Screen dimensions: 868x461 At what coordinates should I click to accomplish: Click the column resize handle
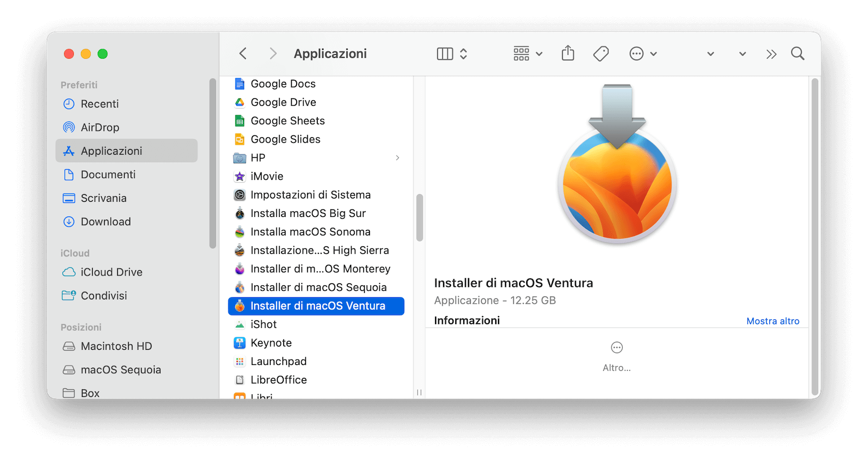coord(419,392)
